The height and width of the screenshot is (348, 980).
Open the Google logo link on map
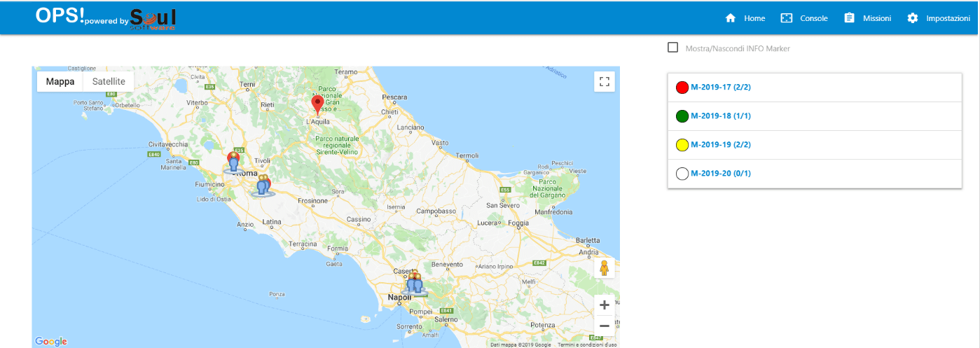pos(51,341)
